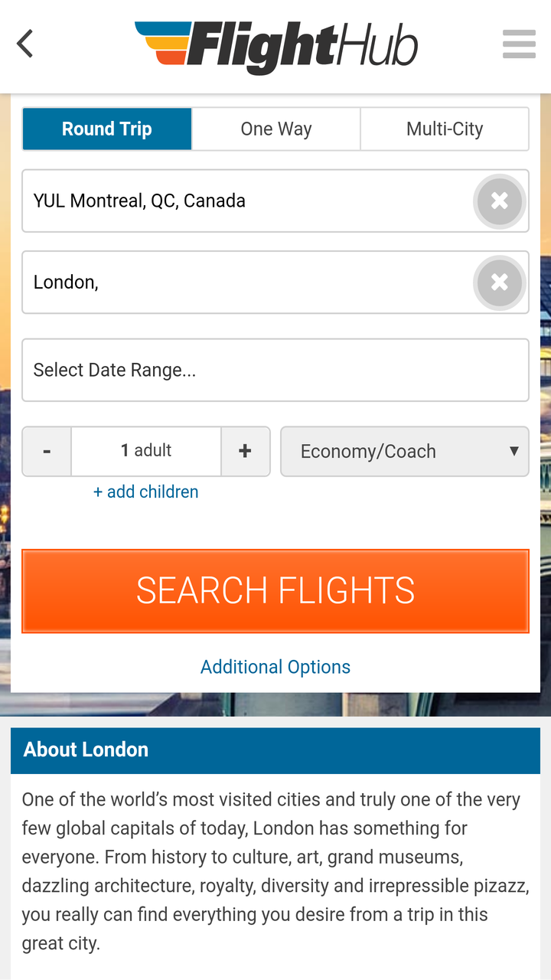Choose the Multi-City tab
Image resolution: width=551 pixels, height=980 pixels.
(444, 129)
